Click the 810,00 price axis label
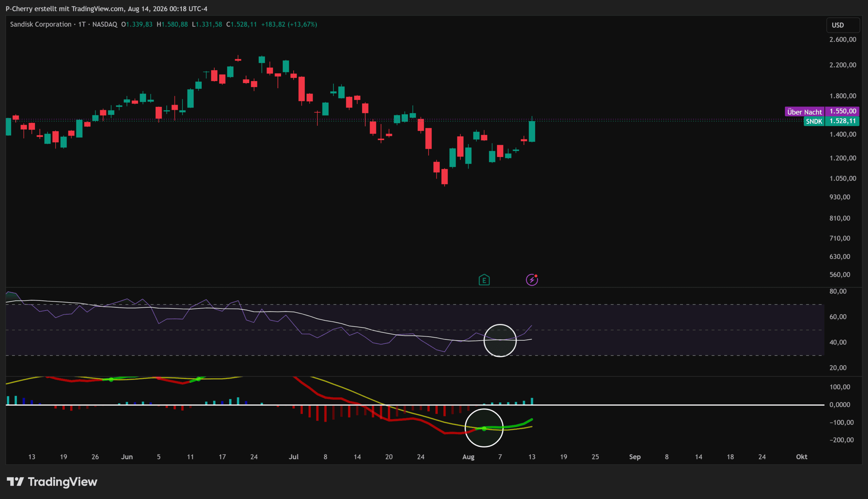868x499 pixels. click(x=840, y=218)
